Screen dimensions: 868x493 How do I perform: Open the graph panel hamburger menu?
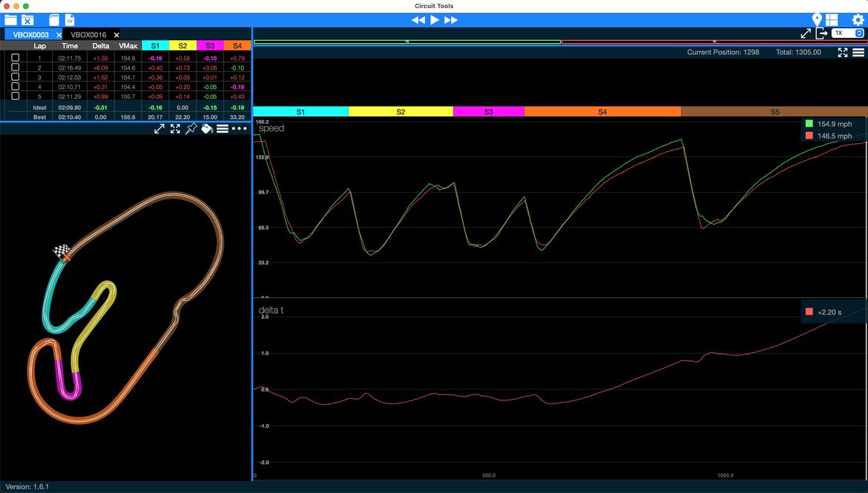[x=858, y=53]
